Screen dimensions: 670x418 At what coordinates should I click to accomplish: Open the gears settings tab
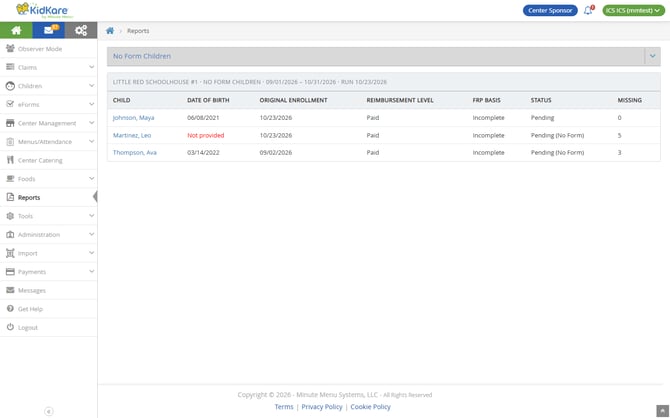pyautogui.click(x=81, y=30)
